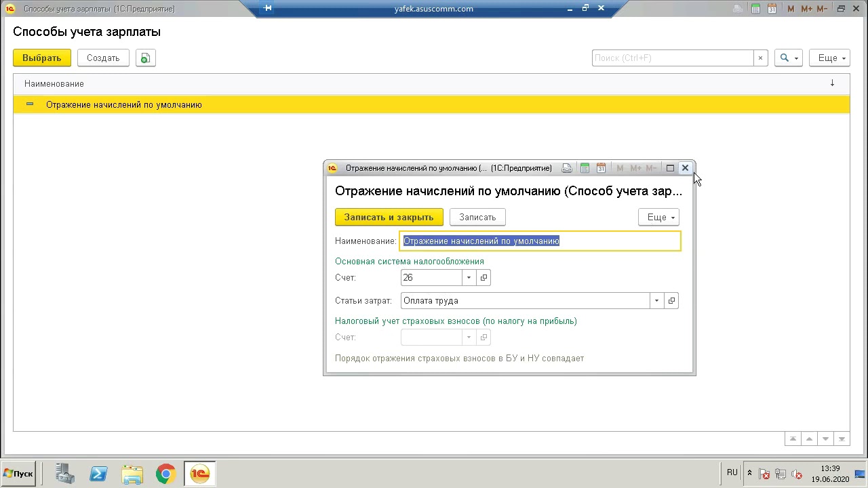Clear the search field with the x button
Screen dimensions: 868x488
[x=760, y=58]
